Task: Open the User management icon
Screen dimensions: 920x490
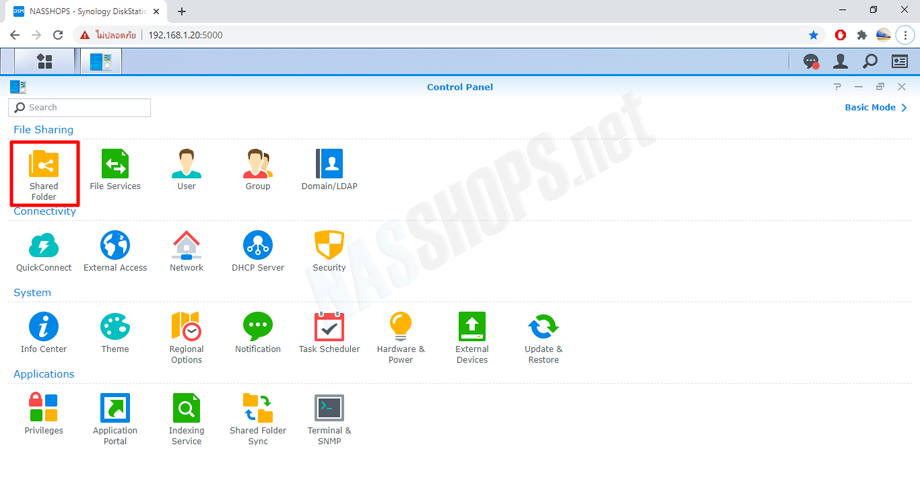Action: [x=187, y=170]
